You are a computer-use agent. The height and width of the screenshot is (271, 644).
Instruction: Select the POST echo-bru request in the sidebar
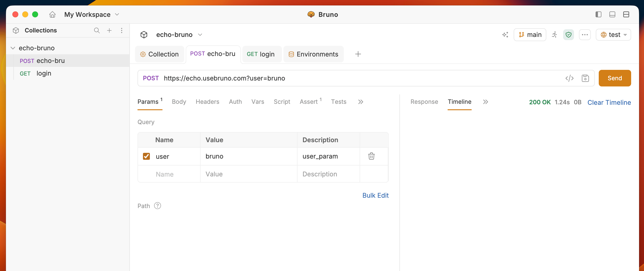coord(68,61)
